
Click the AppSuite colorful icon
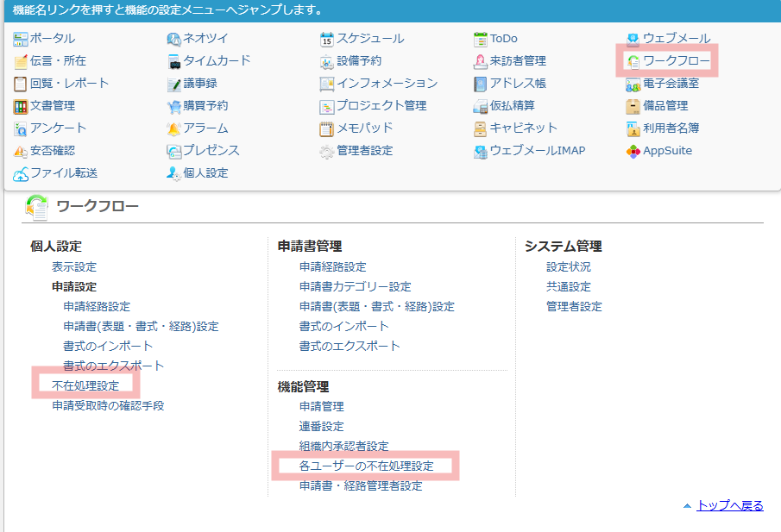click(x=633, y=151)
